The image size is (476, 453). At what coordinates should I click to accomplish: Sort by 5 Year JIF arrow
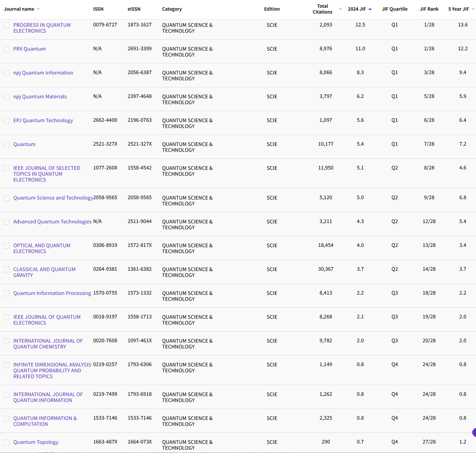[x=473, y=10]
